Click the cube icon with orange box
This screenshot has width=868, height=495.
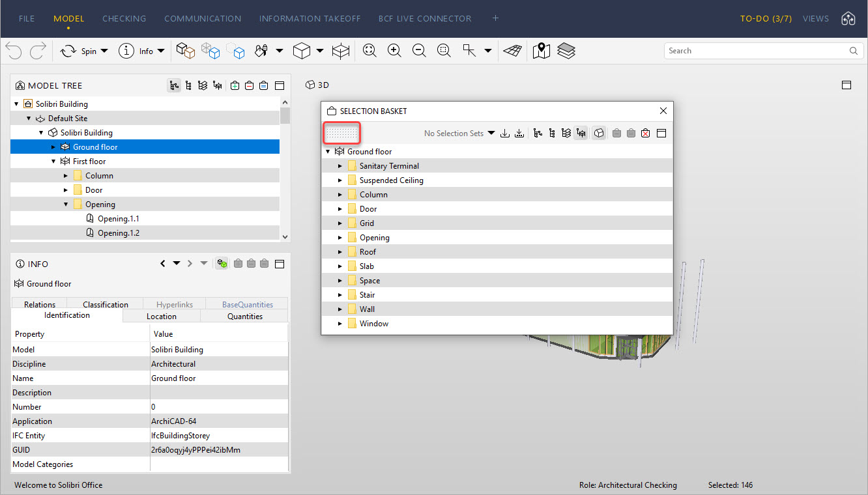tap(186, 51)
